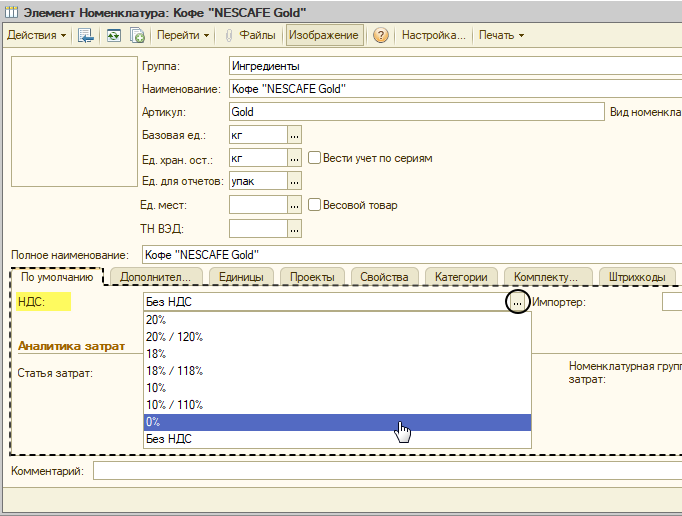
Task: Click the empty ТН ВЭД input field
Action: [x=258, y=229]
